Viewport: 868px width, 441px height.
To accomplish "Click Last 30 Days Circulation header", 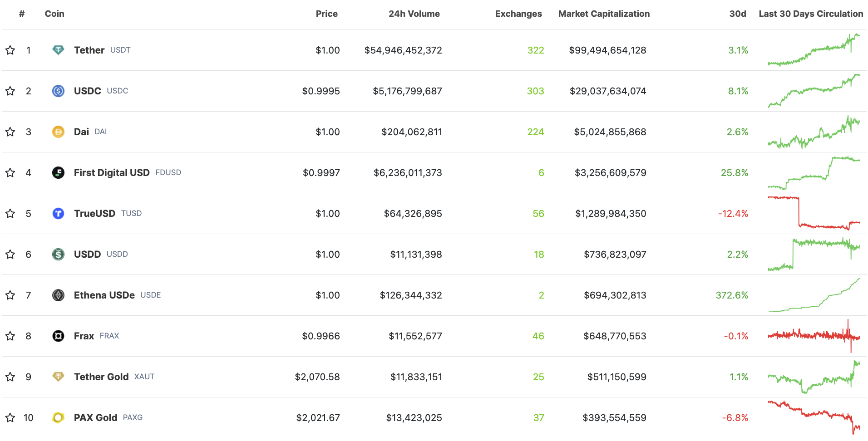I will 811,14.
